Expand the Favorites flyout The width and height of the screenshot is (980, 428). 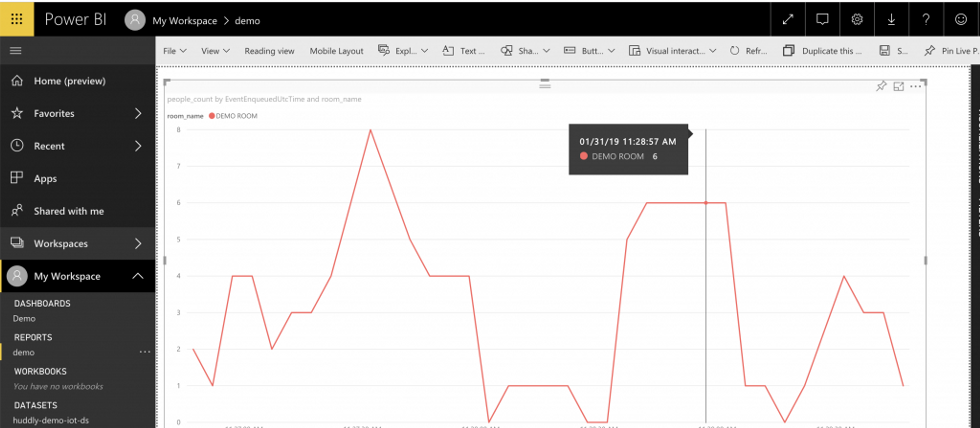138,113
